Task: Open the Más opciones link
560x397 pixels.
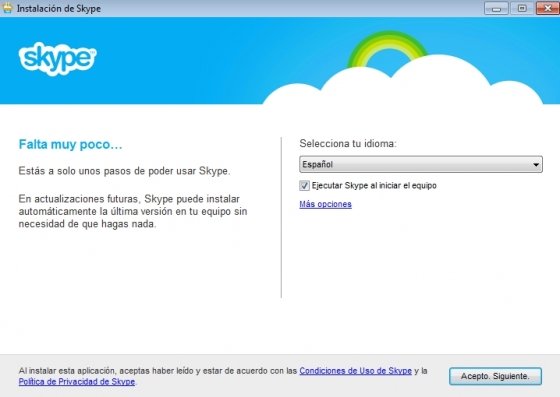Action: [x=325, y=204]
